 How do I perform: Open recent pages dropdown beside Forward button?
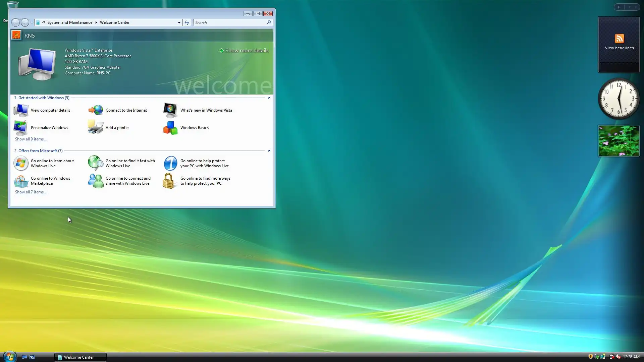point(32,23)
